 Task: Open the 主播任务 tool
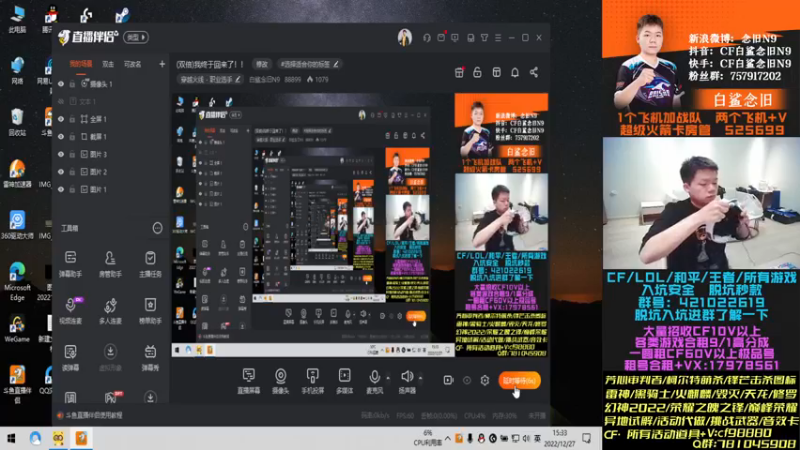[150, 264]
